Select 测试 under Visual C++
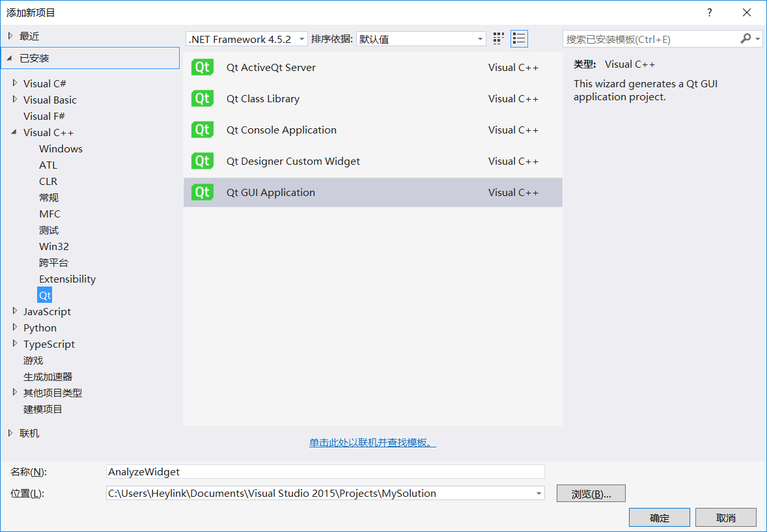 pos(49,230)
